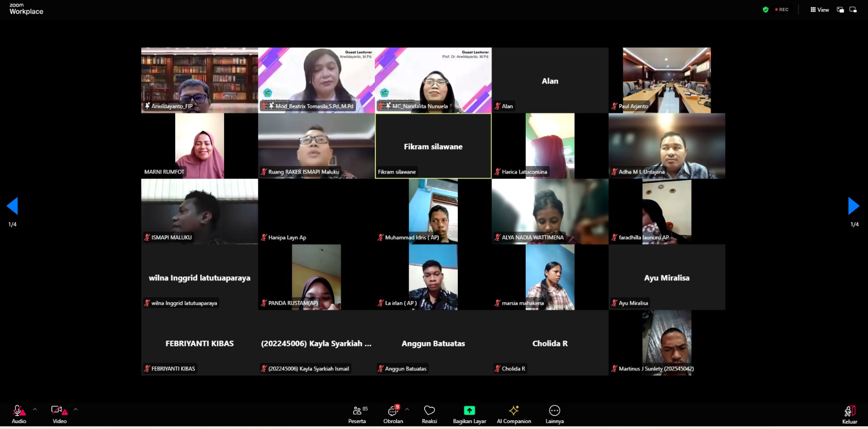Expand chat options chevron beside Obrolan
This screenshot has height=429, width=868.
click(407, 409)
